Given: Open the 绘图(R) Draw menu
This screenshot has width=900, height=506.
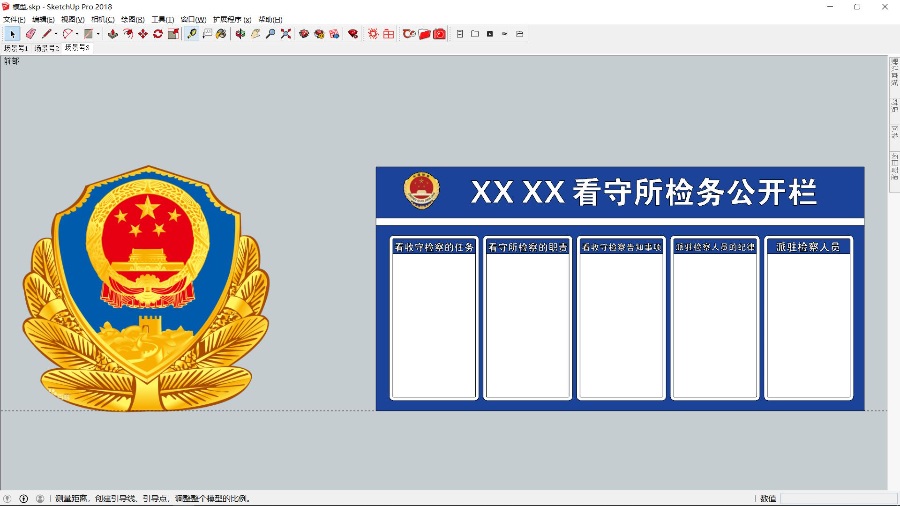Looking at the screenshot, I should point(133,20).
